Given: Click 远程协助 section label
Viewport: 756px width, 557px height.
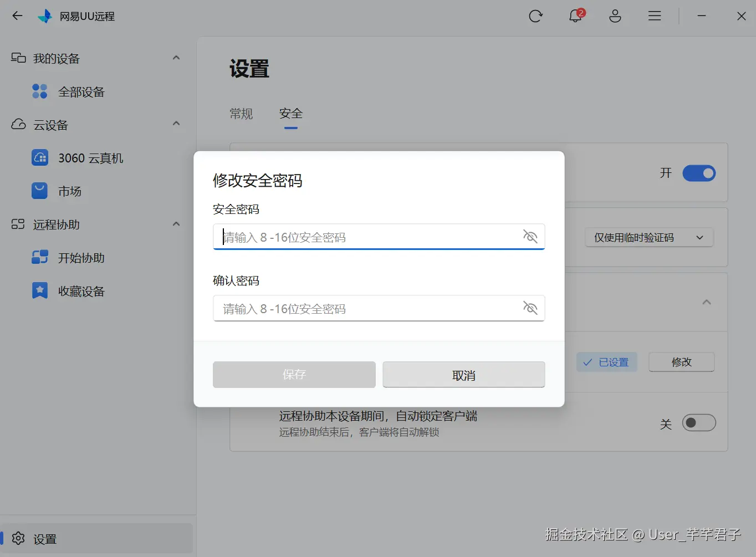Looking at the screenshot, I should pyautogui.click(x=57, y=224).
